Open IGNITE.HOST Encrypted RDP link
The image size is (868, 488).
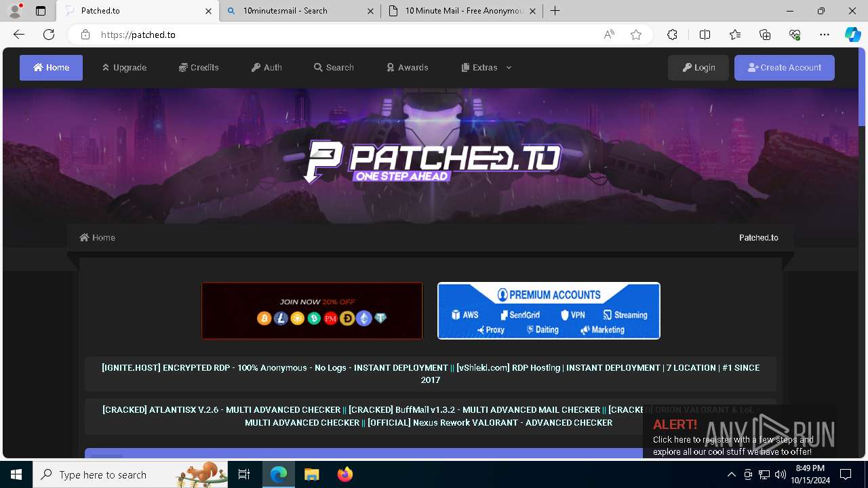[275, 367]
